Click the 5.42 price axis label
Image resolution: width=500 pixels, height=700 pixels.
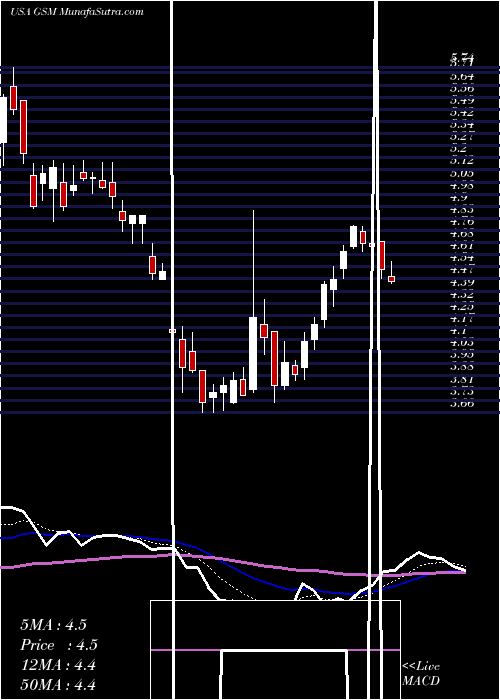click(x=462, y=112)
